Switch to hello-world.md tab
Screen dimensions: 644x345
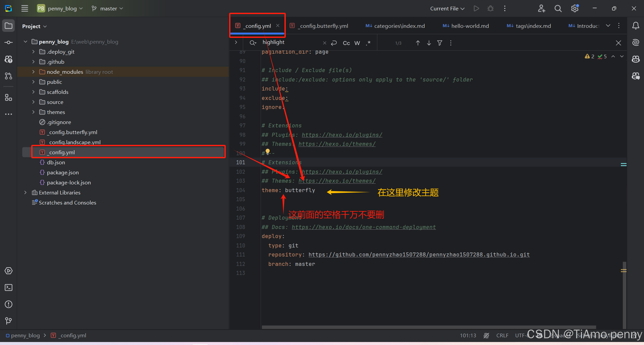click(470, 26)
